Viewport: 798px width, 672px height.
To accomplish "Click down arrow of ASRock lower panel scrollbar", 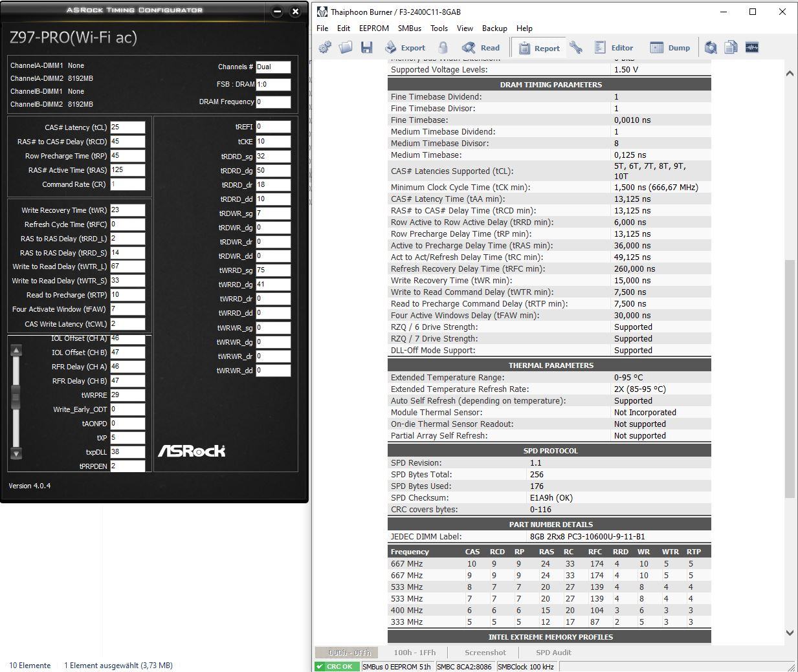I will 16,453.
